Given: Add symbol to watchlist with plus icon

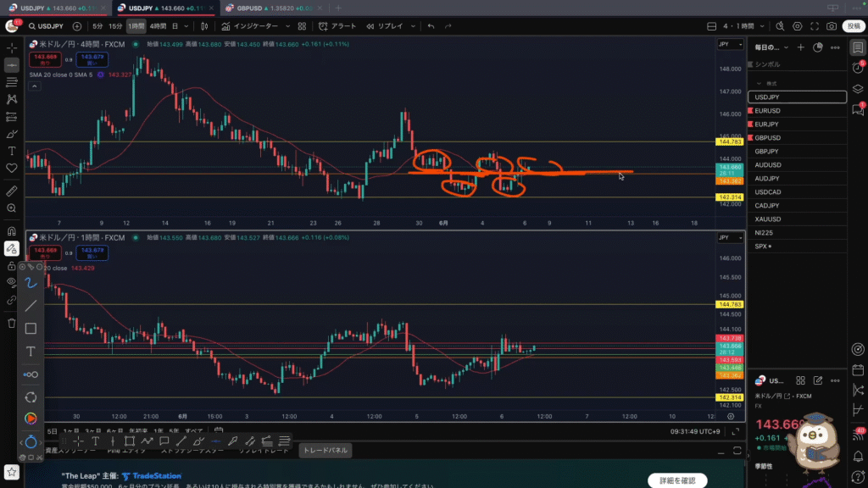Looking at the screenshot, I should (800, 47).
